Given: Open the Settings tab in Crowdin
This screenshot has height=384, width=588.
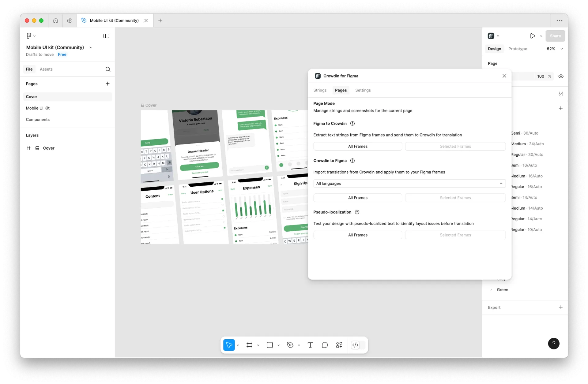Looking at the screenshot, I should 363,90.
